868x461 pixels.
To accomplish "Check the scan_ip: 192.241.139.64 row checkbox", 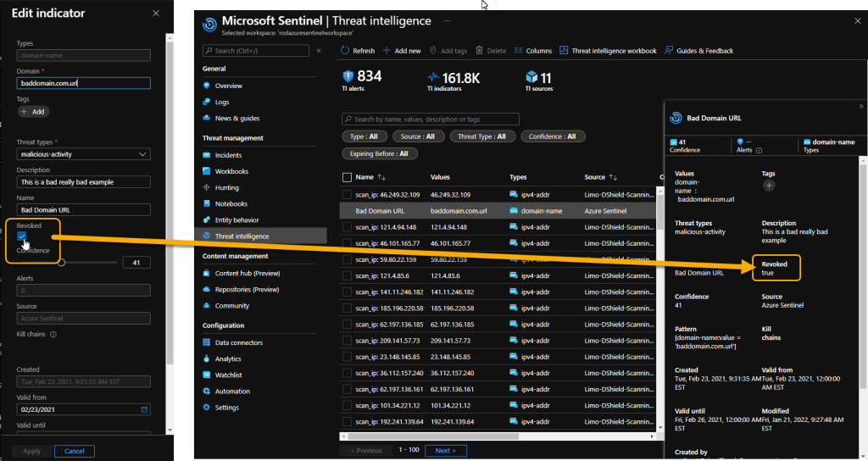I will pyautogui.click(x=347, y=422).
